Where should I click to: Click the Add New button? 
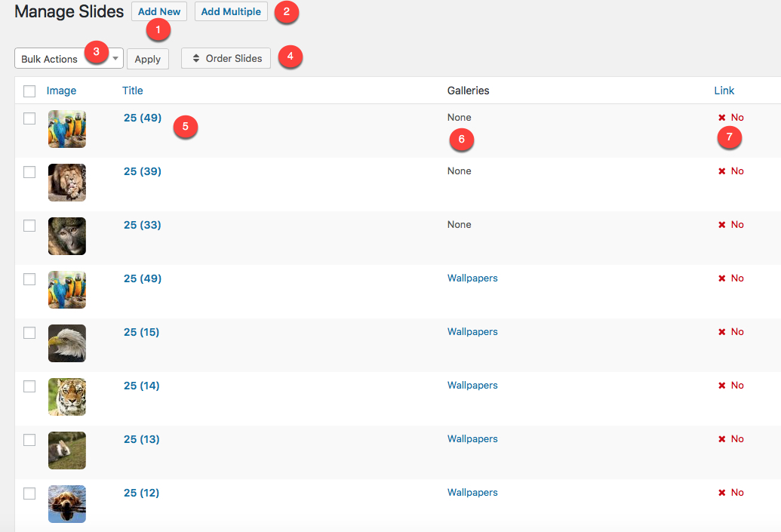158,11
